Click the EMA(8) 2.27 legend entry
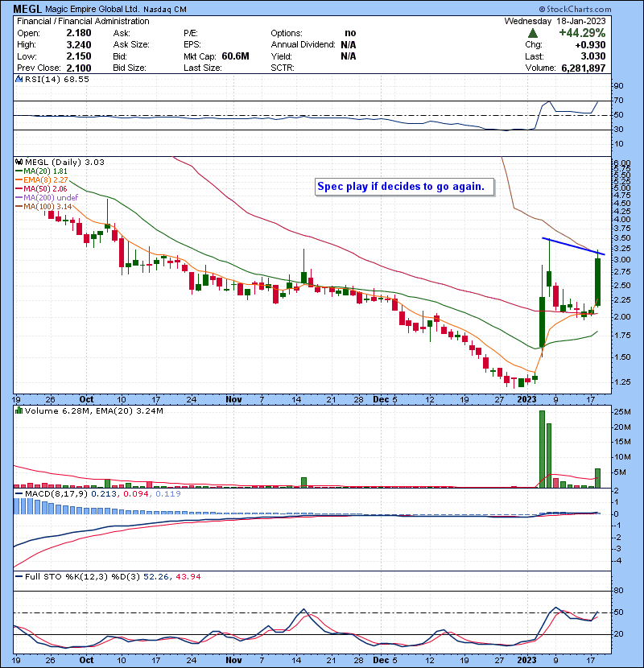This screenshot has width=644, height=668. click(41, 180)
